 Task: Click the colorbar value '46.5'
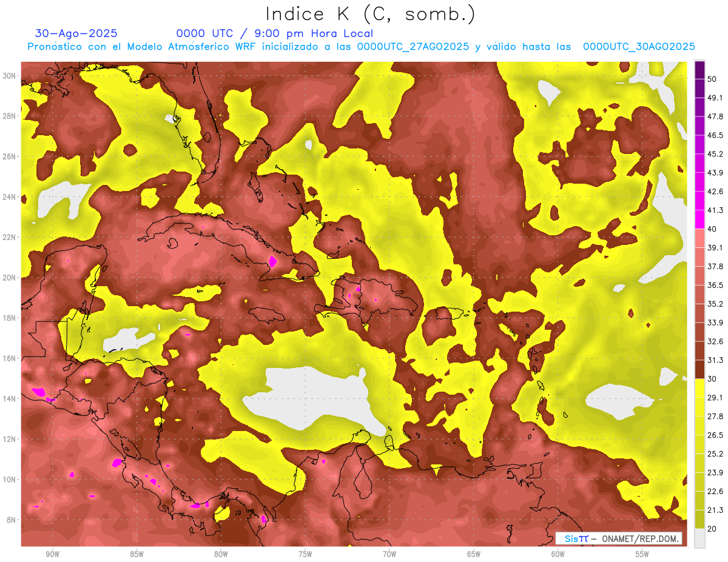(x=715, y=135)
